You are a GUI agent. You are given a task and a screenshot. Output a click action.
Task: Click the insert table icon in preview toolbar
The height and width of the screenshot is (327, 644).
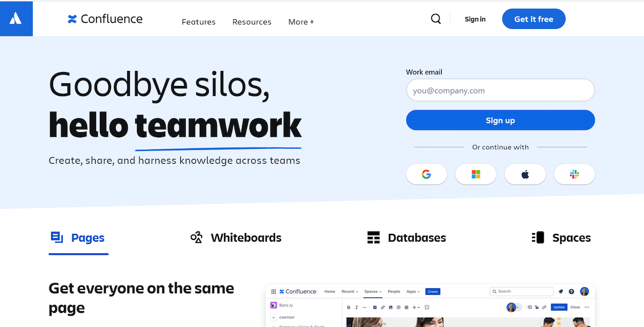[x=406, y=307]
